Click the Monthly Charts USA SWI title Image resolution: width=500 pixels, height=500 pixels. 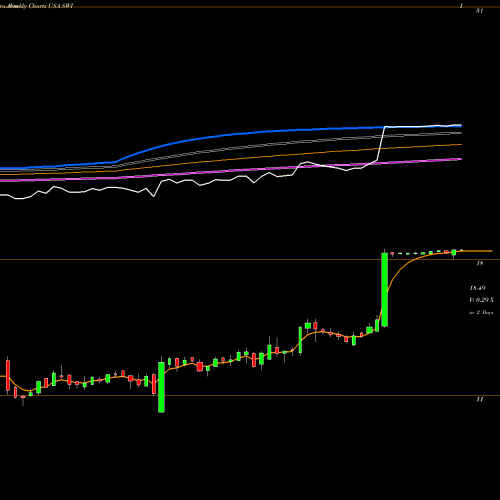[37, 6]
